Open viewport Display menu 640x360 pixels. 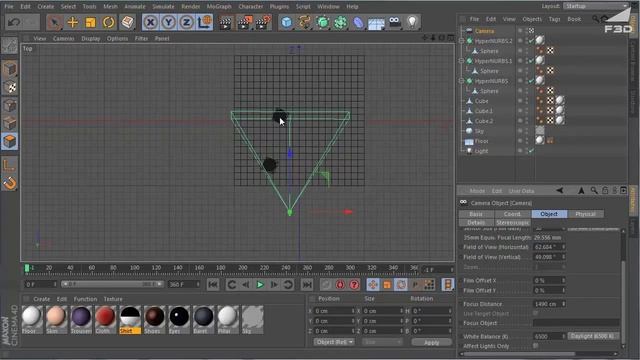coord(91,38)
